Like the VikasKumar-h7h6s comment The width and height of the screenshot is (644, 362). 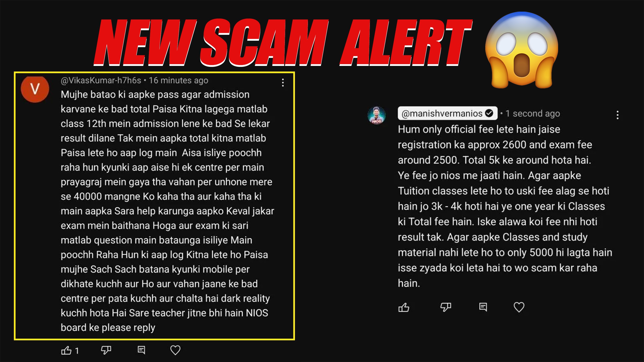[66, 350]
